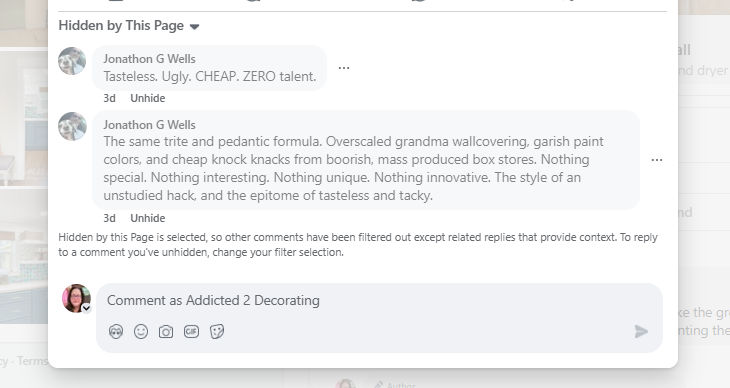Open options menu for the 'Tasteless. Ugly.' comment
The width and height of the screenshot is (730, 388).
click(x=344, y=68)
